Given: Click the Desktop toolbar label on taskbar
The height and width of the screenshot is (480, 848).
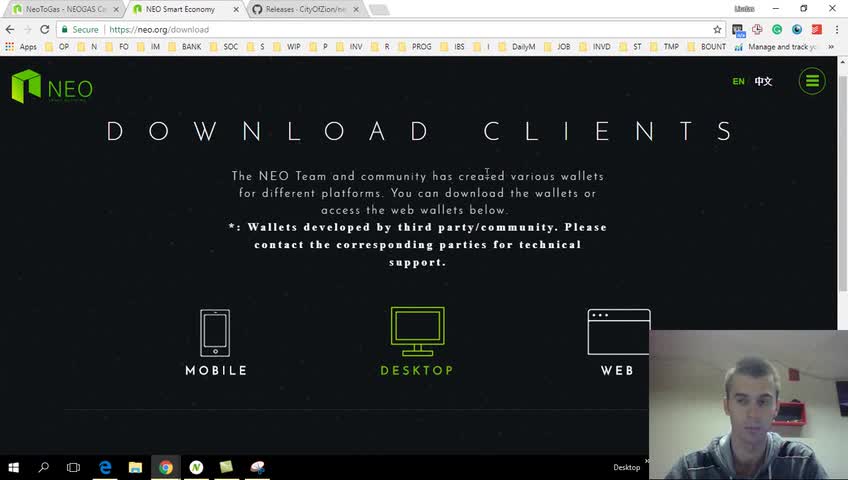Looking at the screenshot, I should tap(626, 467).
